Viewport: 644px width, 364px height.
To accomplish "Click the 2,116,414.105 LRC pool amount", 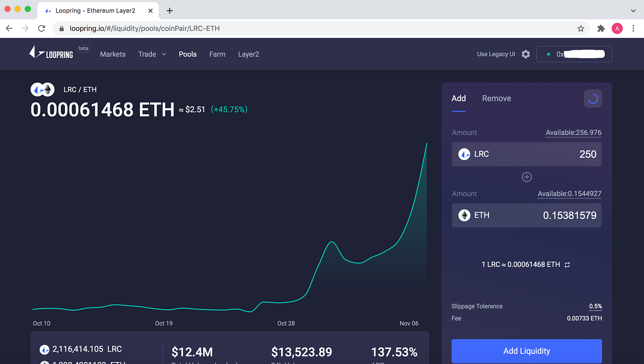I will (87, 349).
